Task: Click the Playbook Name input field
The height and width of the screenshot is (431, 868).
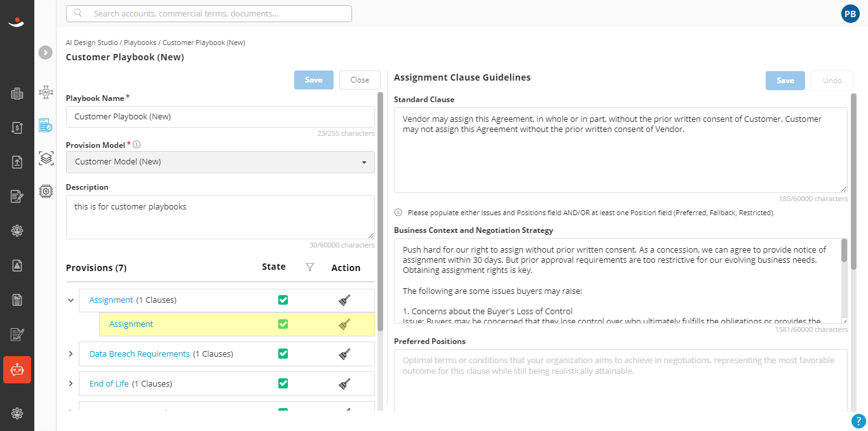Action: pyautogui.click(x=220, y=117)
